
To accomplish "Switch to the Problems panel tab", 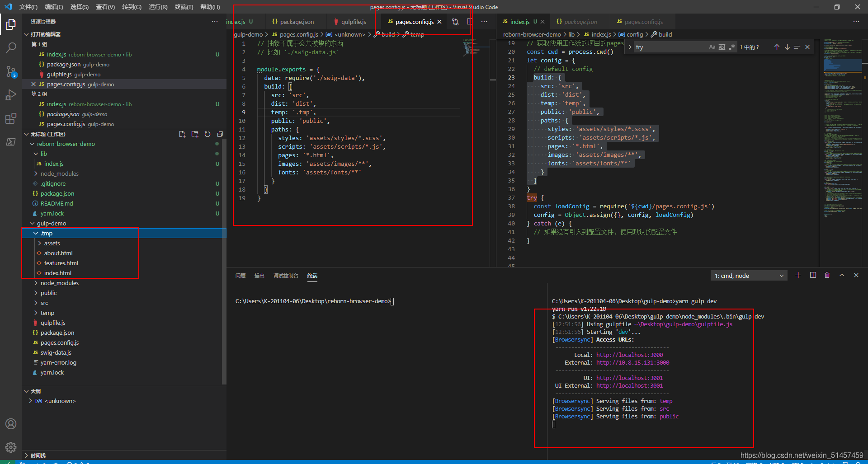I will pos(241,276).
